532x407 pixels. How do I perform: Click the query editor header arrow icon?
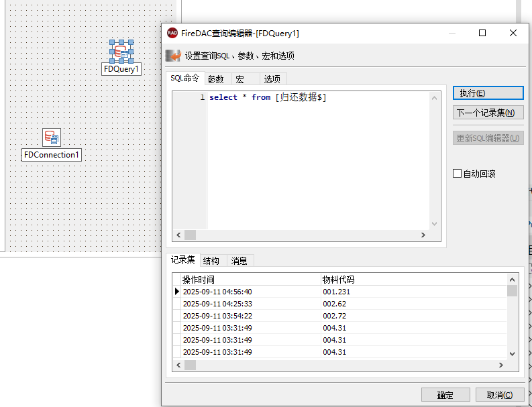[173, 56]
